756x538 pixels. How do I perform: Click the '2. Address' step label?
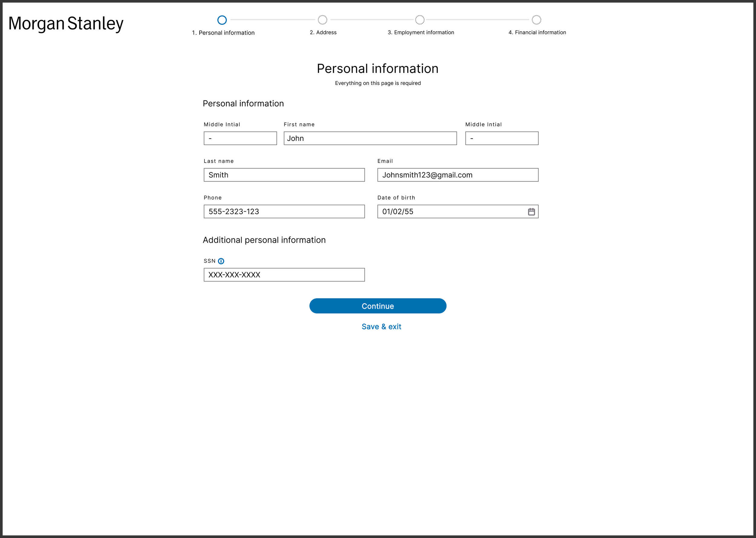pos(323,32)
